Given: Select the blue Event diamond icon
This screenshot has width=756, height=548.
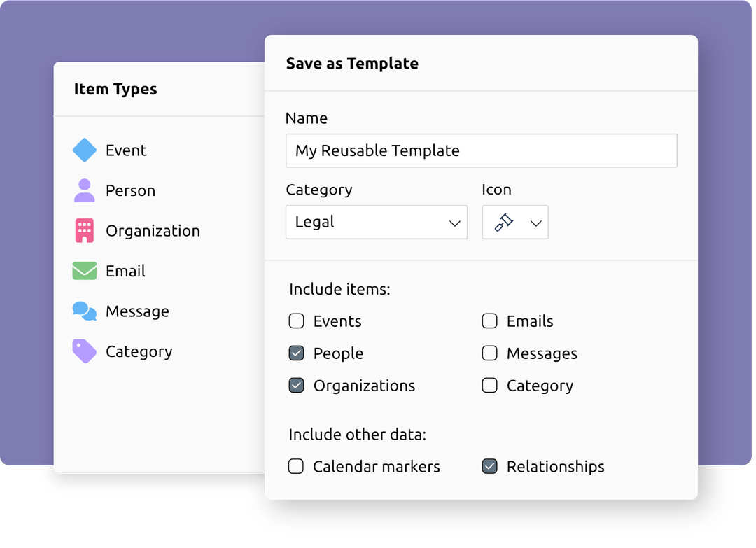Looking at the screenshot, I should (x=83, y=150).
